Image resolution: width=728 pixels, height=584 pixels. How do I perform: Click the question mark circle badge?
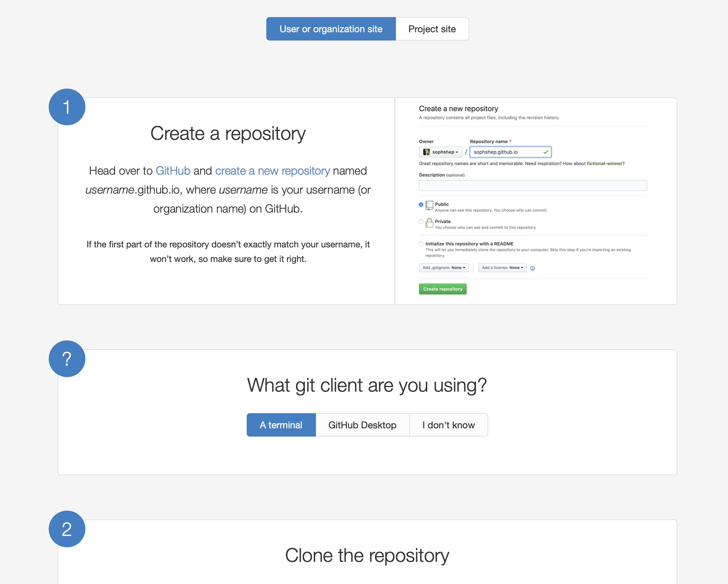point(67,359)
